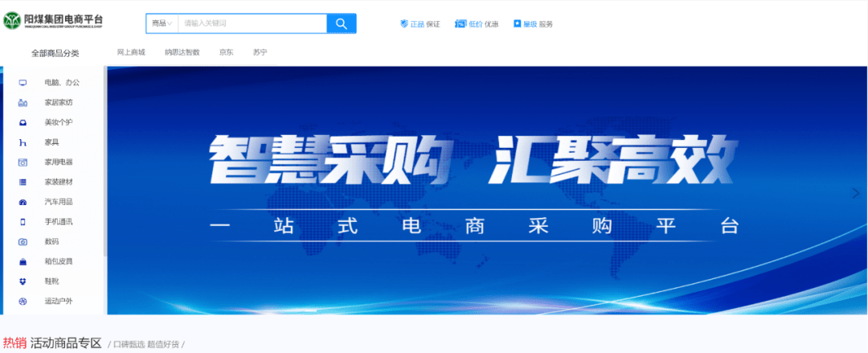Click the icon beside 美妆个护
868x353 pixels.
(x=23, y=122)
